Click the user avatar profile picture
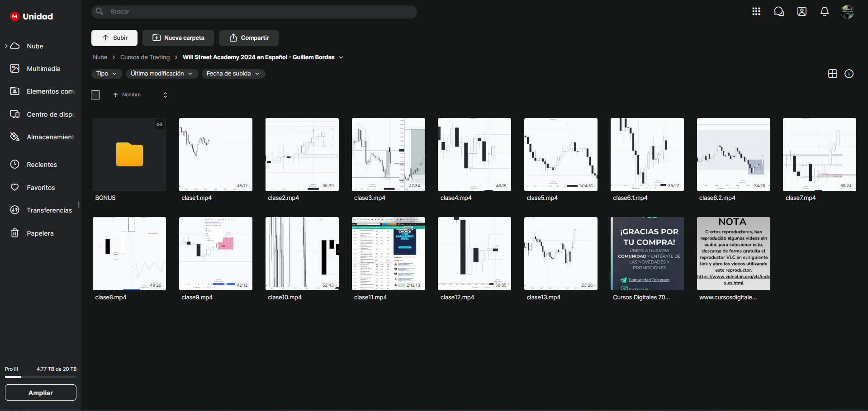Viewport: 868px width, 411px height. tap(847, 12)
